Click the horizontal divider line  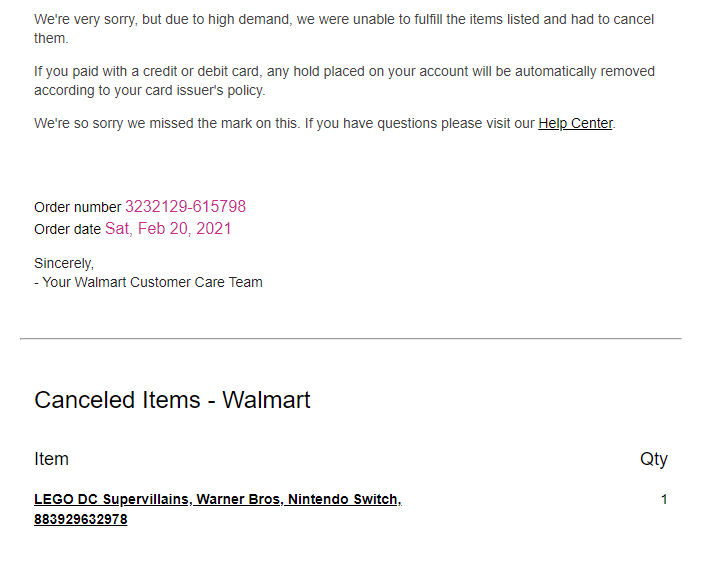[350, 339]
